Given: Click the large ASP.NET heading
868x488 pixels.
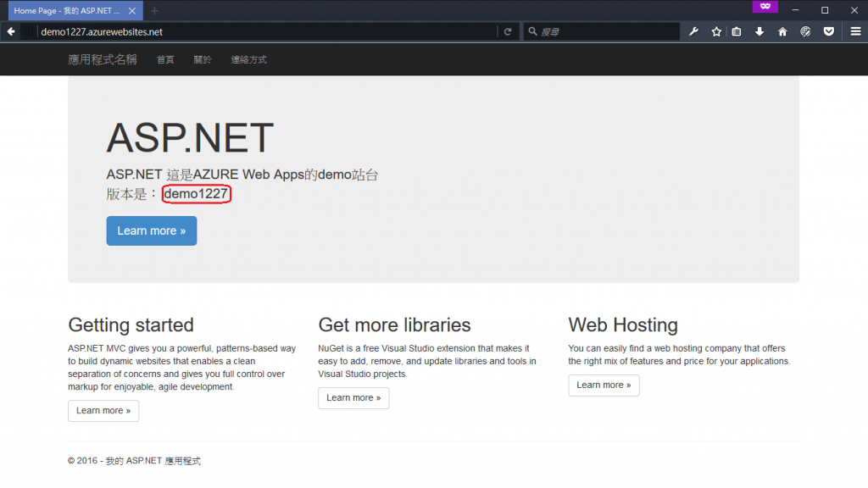Looking at the screenshot, I should coord(190,138).
